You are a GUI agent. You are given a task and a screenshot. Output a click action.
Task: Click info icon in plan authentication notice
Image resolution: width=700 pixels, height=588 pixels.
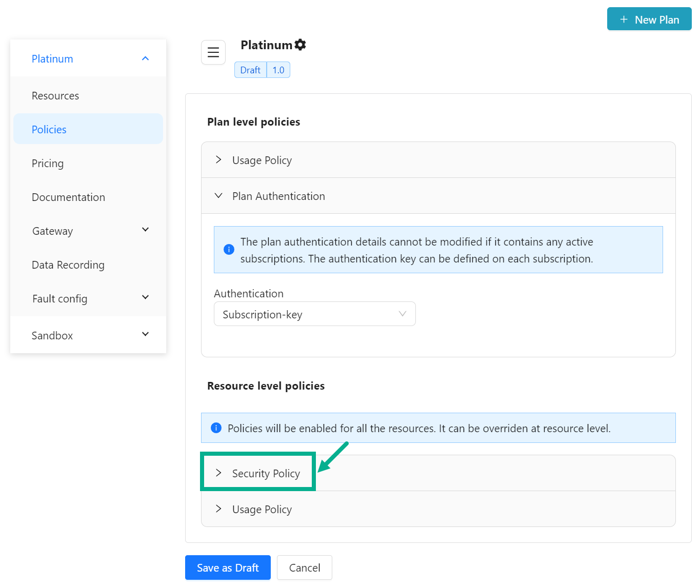[x=229, y=250]
